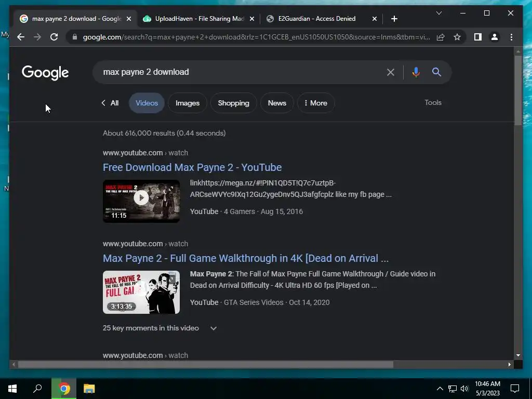The width and height of the screenshot is (532, 399).
Task: Reload the Google search page
Action: tap(54, 37)
